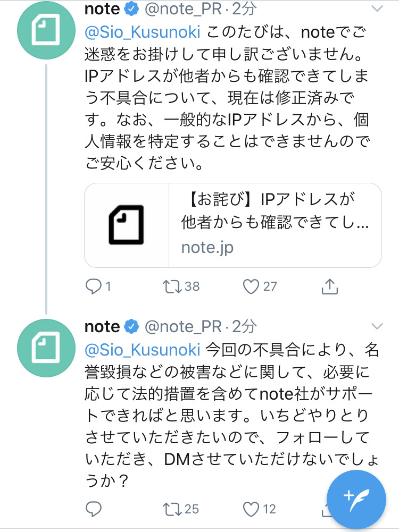
Task: Retweet the second tweet with 25 retweets
Action: 172,509
